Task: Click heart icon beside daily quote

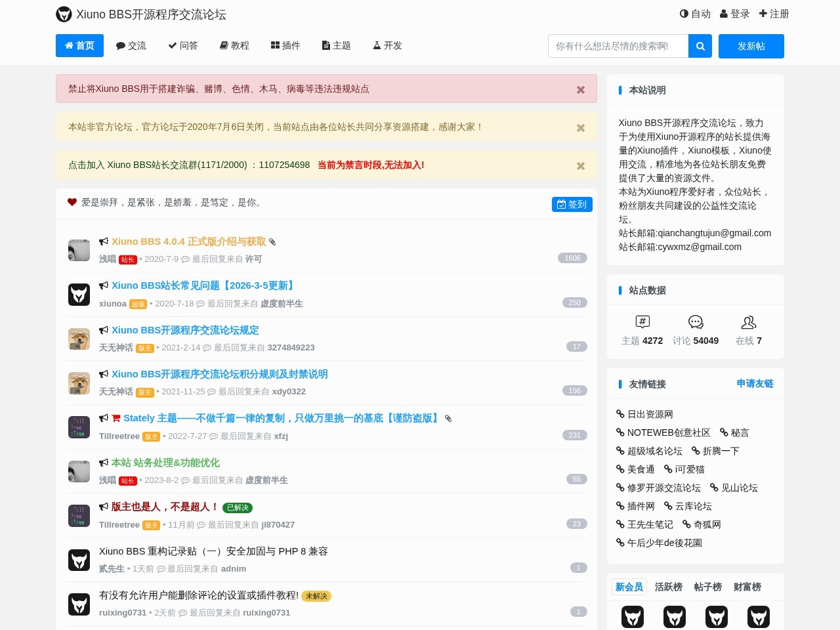Action: tap(72, 202)
